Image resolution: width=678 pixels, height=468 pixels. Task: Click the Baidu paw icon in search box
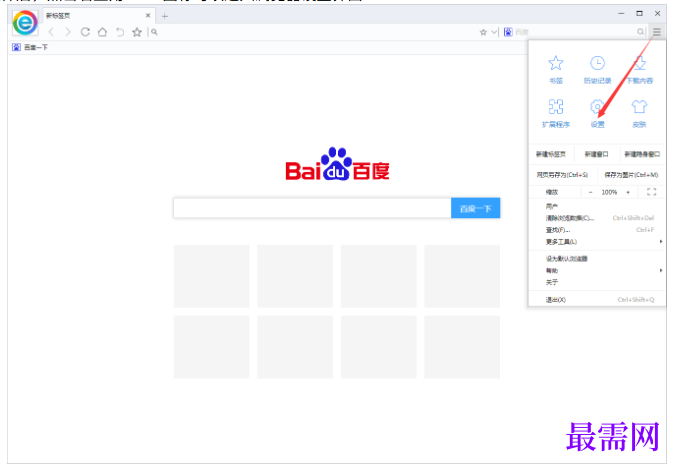pos(508,32)
